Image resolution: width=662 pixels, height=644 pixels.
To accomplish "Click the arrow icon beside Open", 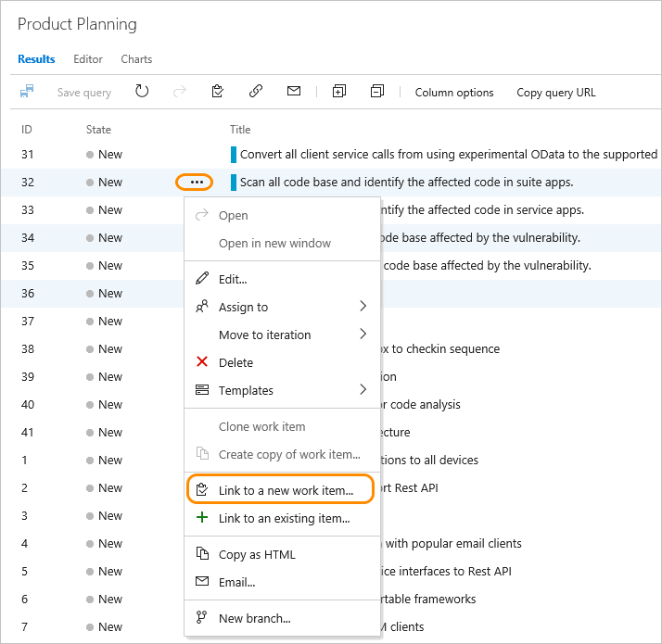I will pyautogui.click(x=202, y=215).
